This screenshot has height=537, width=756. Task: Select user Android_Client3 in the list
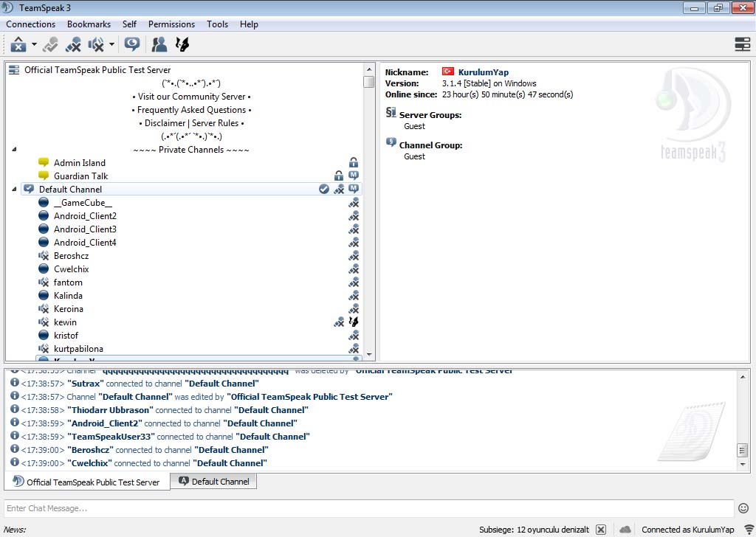[85, 229]
